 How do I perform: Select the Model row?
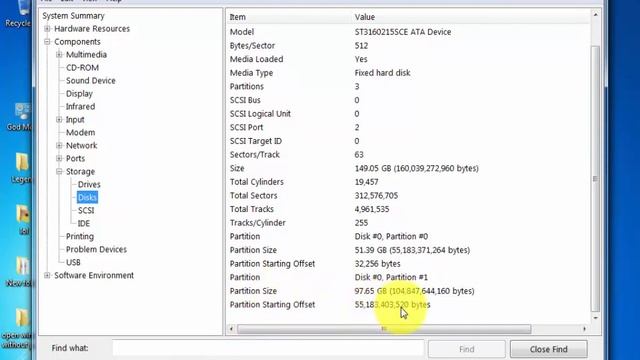408,32
